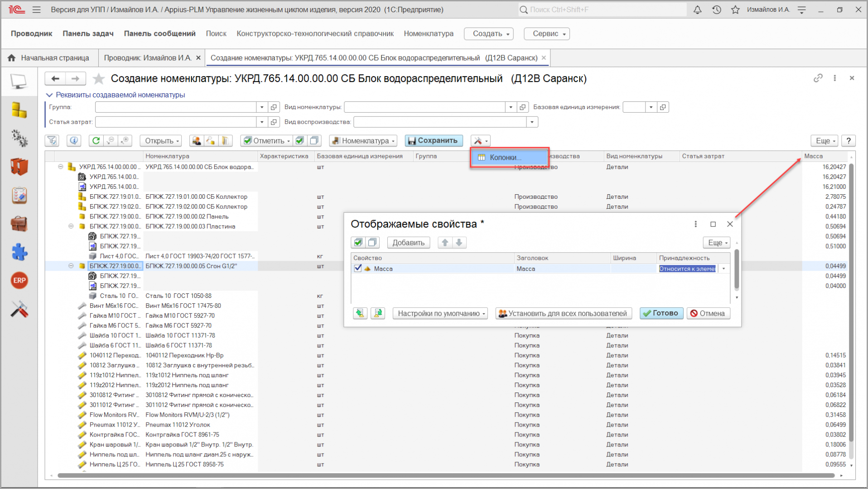Open the Принадлежность dropdown for Масса
The width and height of the screenshot is (868, 489).
coord(723,268)
